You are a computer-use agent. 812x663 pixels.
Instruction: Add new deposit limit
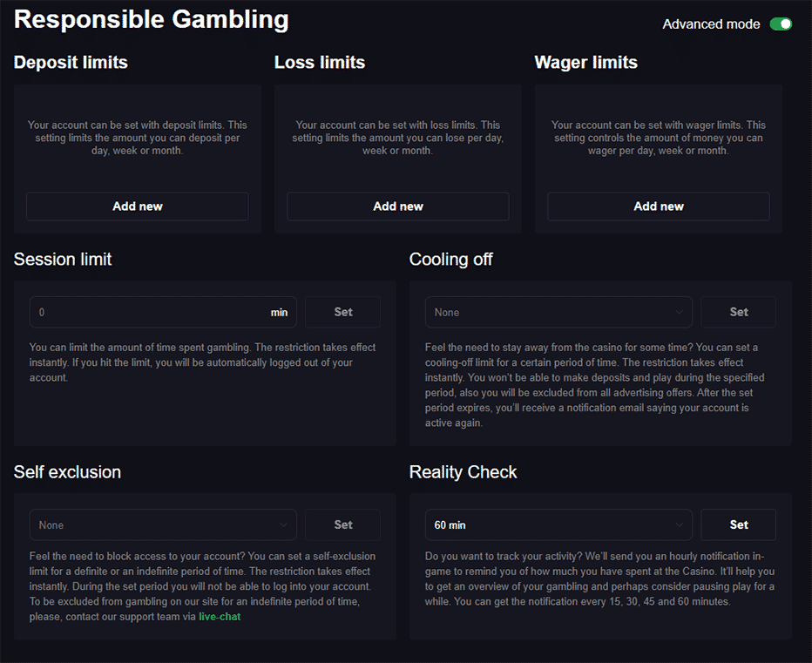pos(137,206)
